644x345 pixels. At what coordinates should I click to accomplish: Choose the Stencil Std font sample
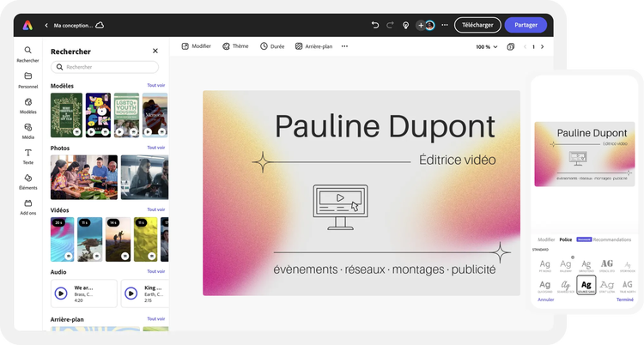pyautogui.click(x=607, y=265)
